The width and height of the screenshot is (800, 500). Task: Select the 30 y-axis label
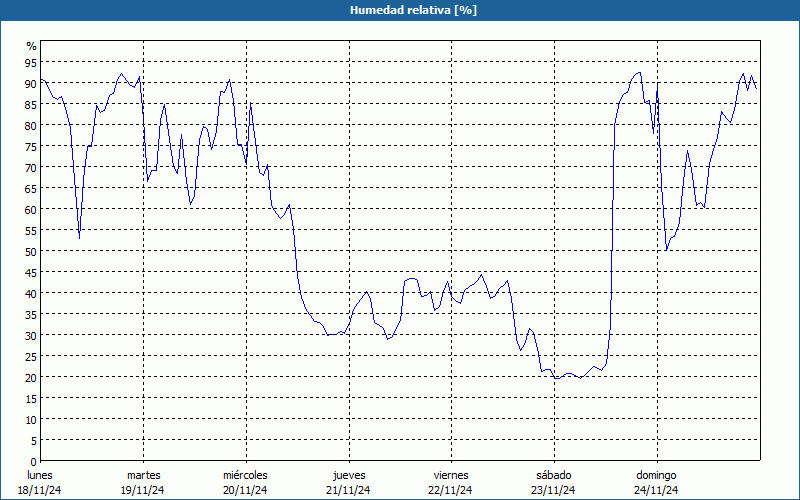point(32,335)
